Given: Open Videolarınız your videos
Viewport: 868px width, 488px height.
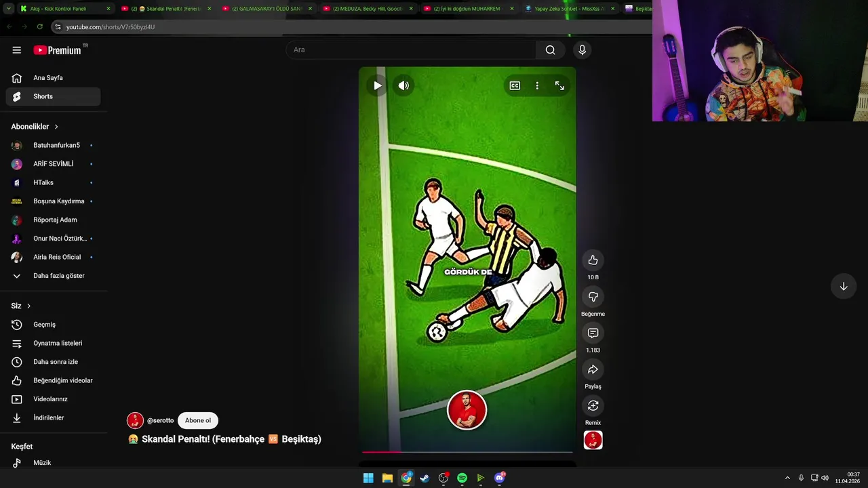Looking at the screenshot, I should click(x=53, y=399).
